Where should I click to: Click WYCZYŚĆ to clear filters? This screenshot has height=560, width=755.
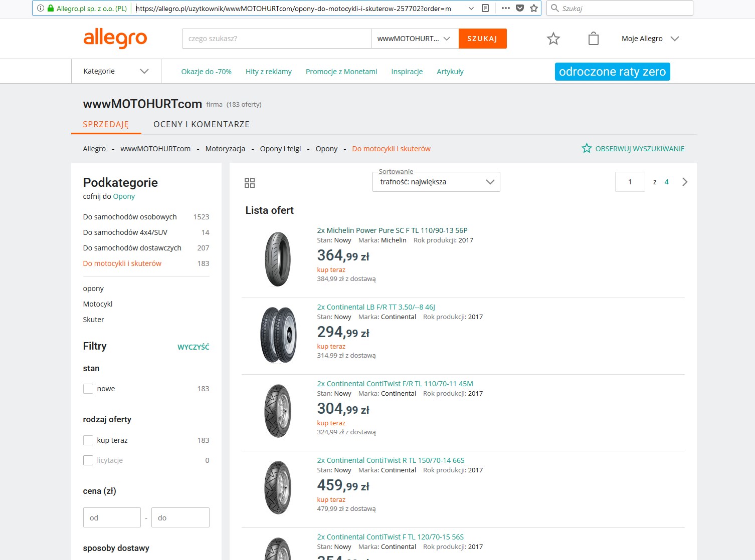point(193,347)
